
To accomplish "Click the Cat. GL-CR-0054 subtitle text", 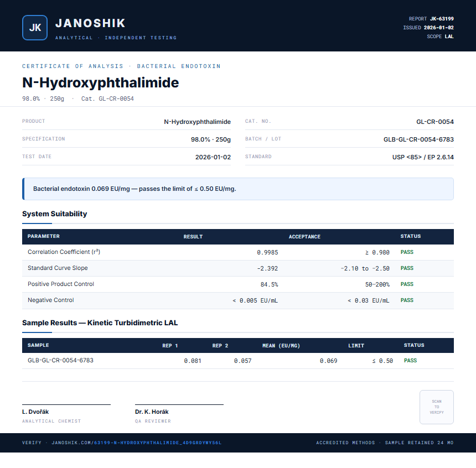I will (x=107, y=98).
